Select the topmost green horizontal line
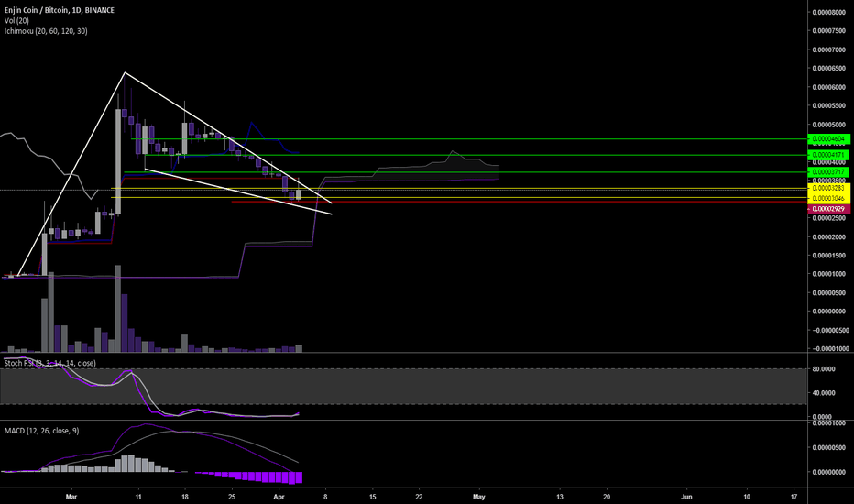The width and height of the screenshot is (854, 504). click(x=469, y=139)
